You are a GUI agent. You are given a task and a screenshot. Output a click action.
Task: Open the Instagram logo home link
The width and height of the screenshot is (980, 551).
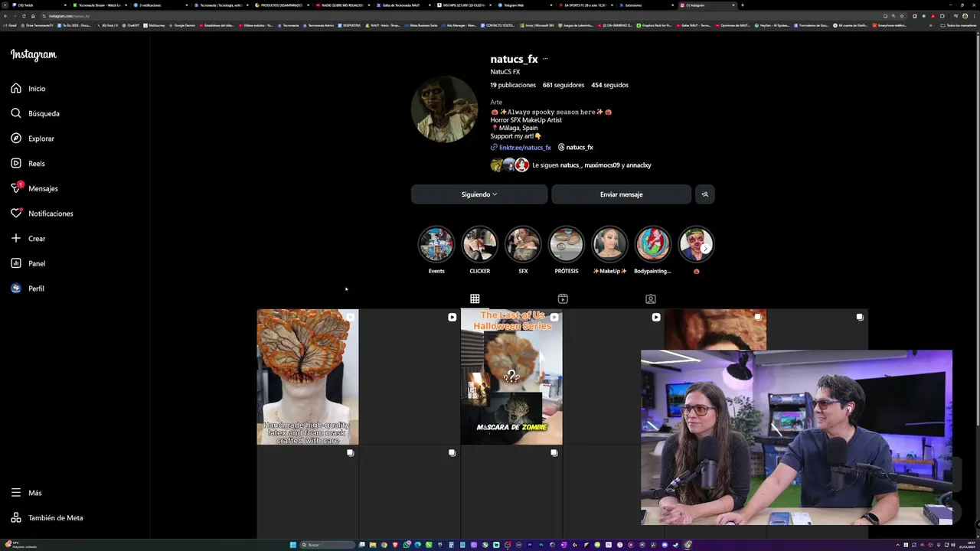34,54
